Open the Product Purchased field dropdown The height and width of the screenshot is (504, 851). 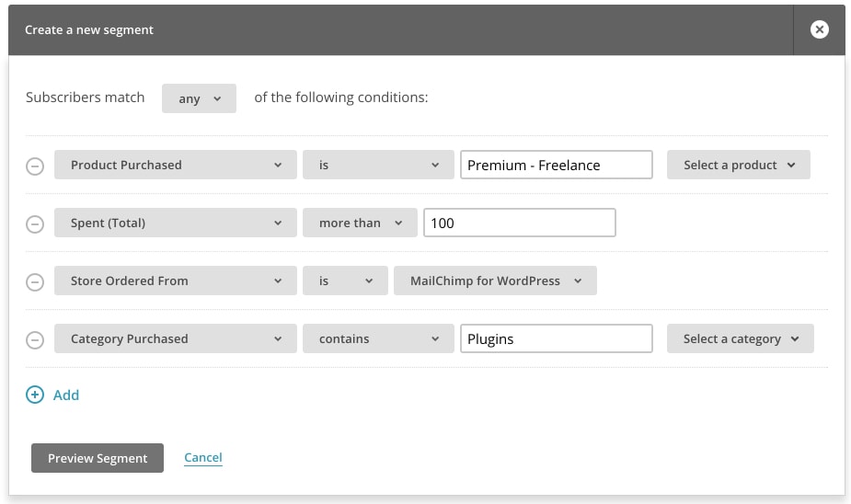click(x=176, y=165)
